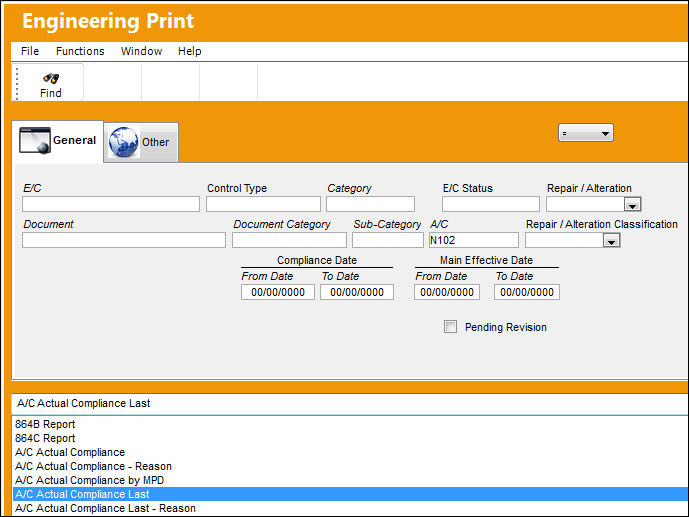
Task: Open the Functions menu
Action: 80,51
